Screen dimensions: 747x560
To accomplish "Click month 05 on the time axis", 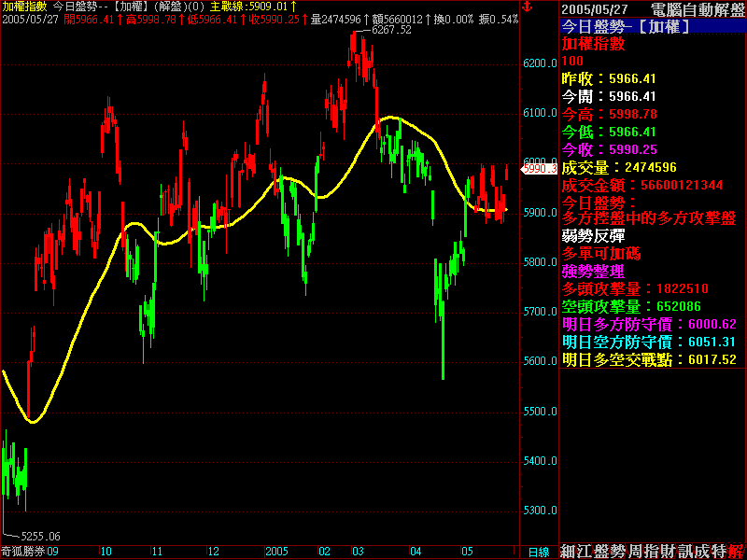I will click(467, 552).
